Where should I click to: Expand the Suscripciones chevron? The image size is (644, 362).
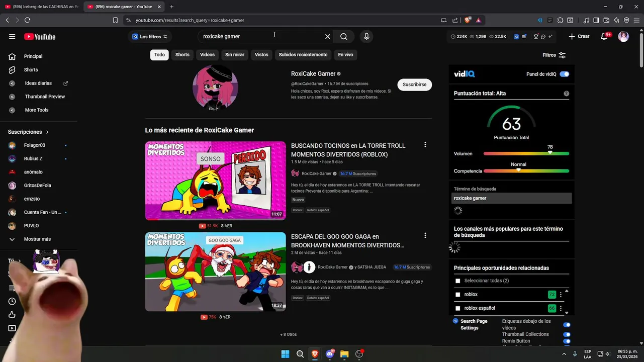(x=47, y=132)
